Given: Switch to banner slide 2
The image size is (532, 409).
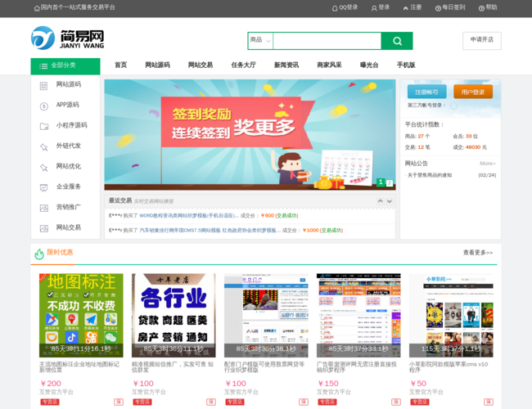Looking at the screenshot, I should (390, 183).
